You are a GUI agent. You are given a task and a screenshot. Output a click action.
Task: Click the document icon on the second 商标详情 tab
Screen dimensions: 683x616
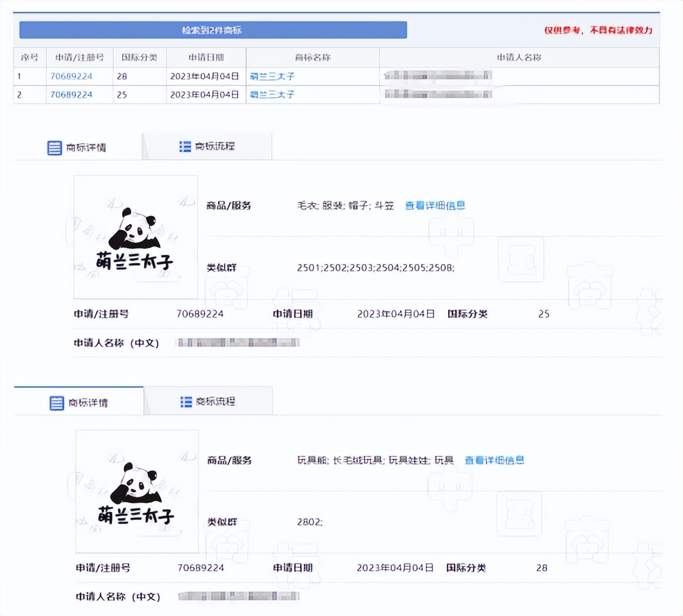click(56, 402)
